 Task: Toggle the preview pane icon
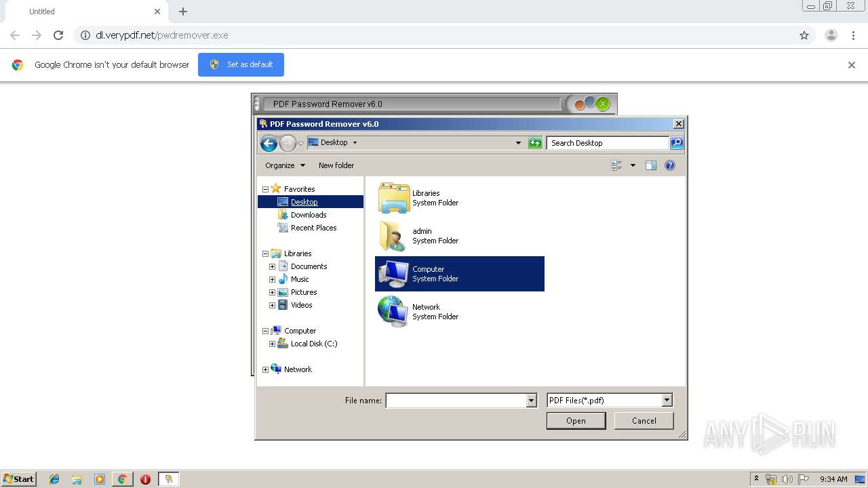coord(651,165)
